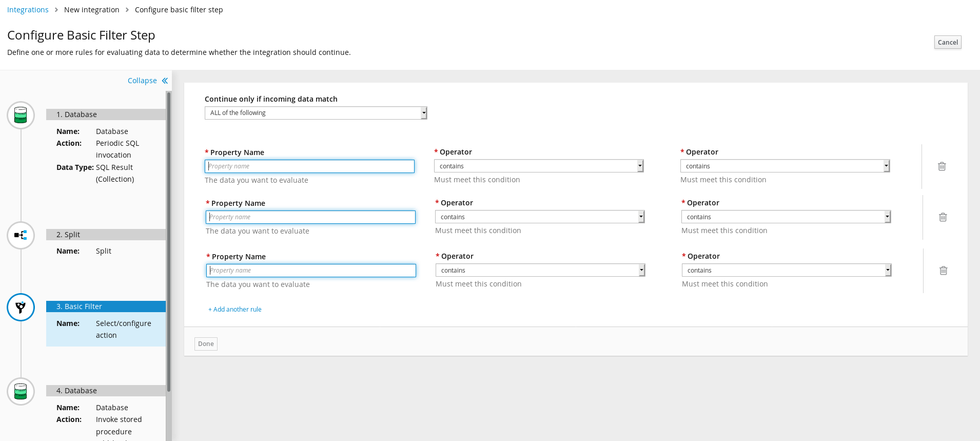Delete the first filter rule
The image size is (980, 441).
[x=942, y=166]
